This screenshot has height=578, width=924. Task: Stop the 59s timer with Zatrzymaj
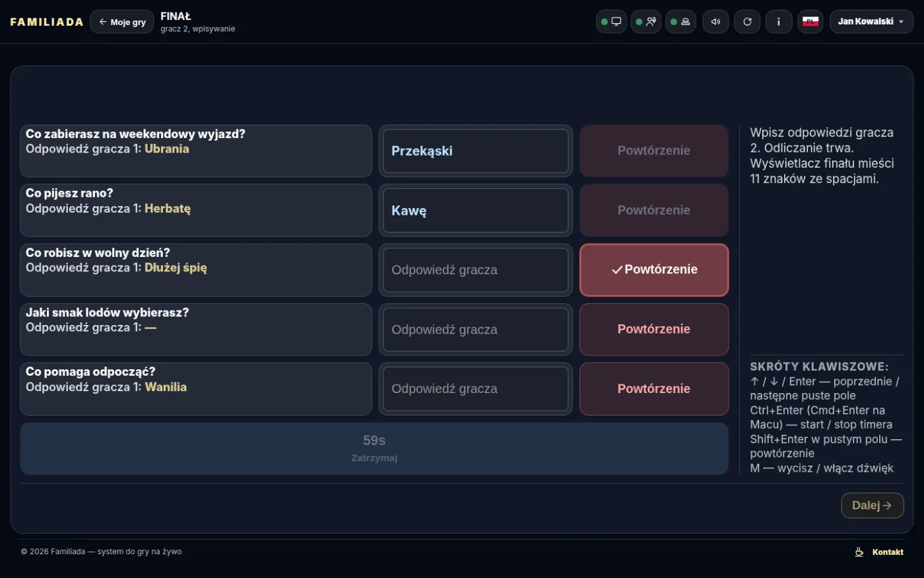point(374,449)
